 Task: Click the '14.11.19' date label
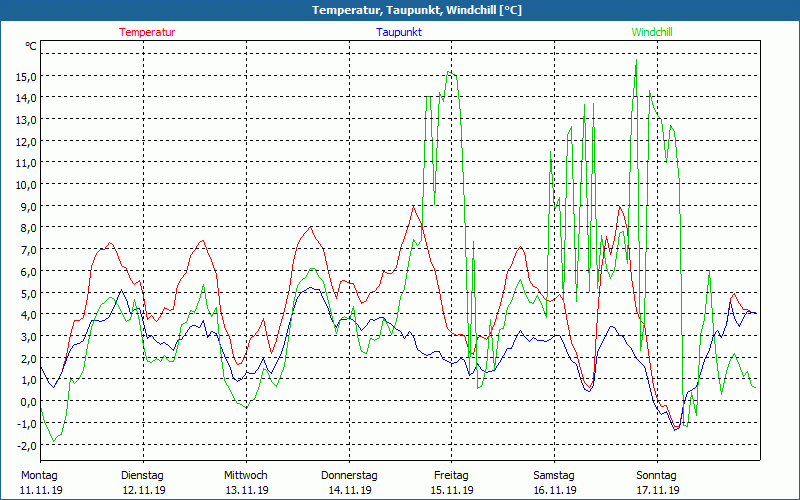pyautogui.click(x=351, y=490)
